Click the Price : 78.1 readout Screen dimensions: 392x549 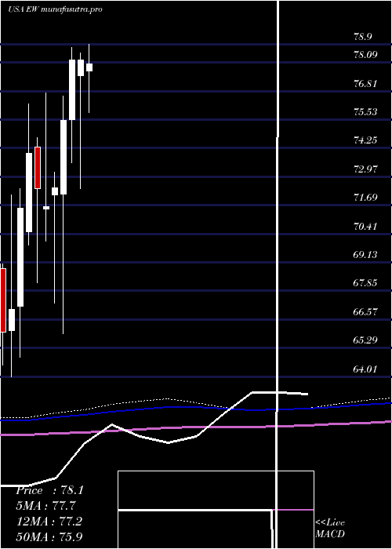click(x=49, y=490)
